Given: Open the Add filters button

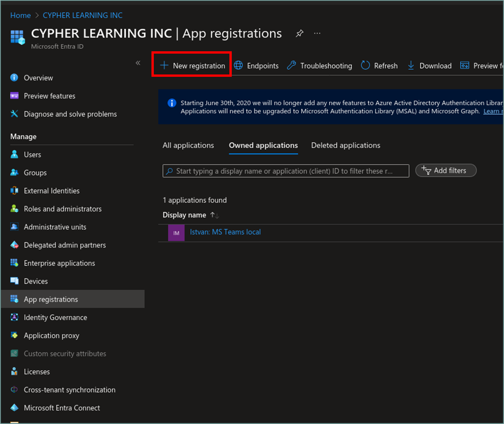Looking at the screenshot, I should [x=446, y=171].
